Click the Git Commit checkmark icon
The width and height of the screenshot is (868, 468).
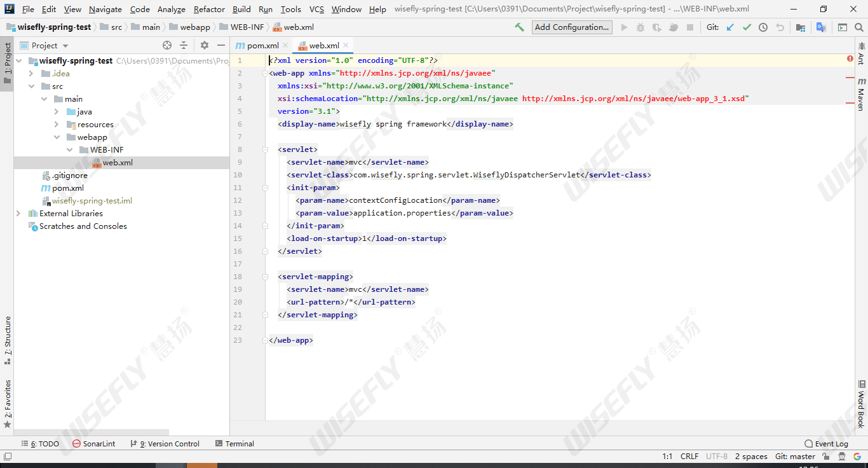[x=747, y=27]
